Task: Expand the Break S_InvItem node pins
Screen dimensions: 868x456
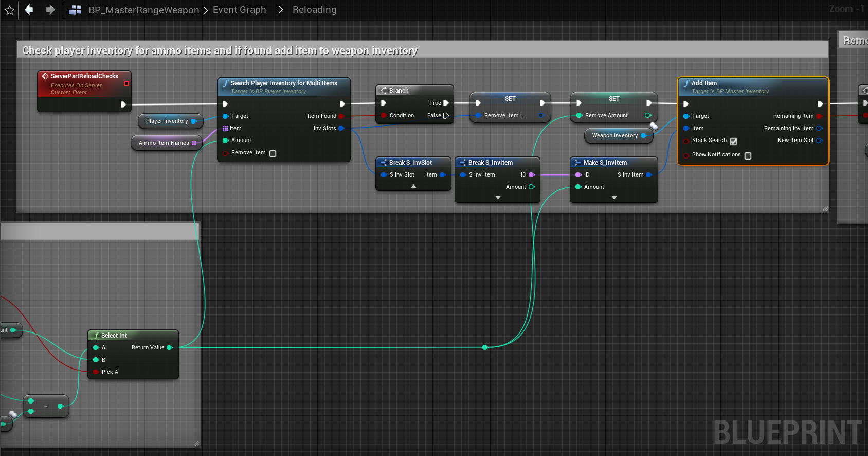Action: pyautogui.click(x=497, y=198)
